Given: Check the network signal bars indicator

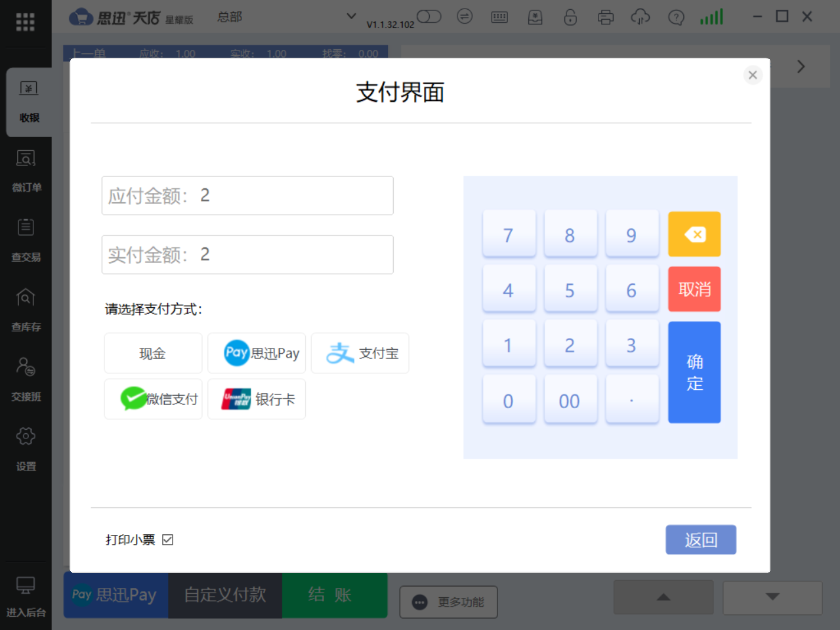Looking at the screenshot, I should (x=711, y=16).
